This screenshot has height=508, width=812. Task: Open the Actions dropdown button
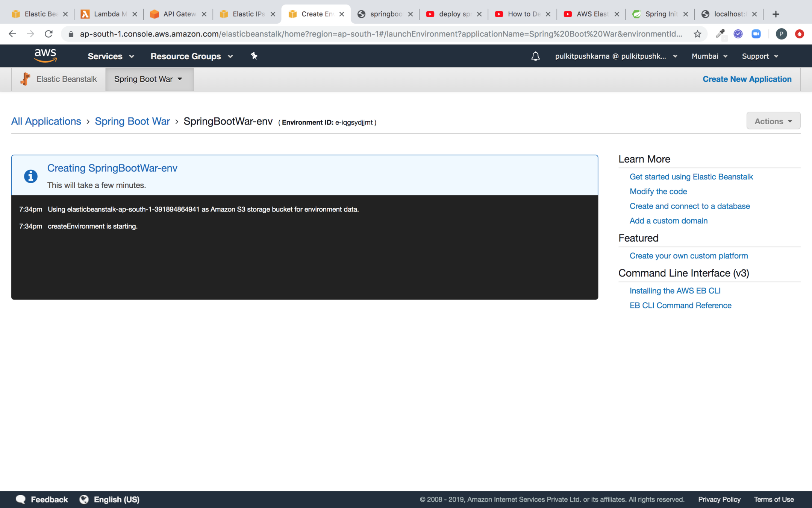click(x=773, y=121)
